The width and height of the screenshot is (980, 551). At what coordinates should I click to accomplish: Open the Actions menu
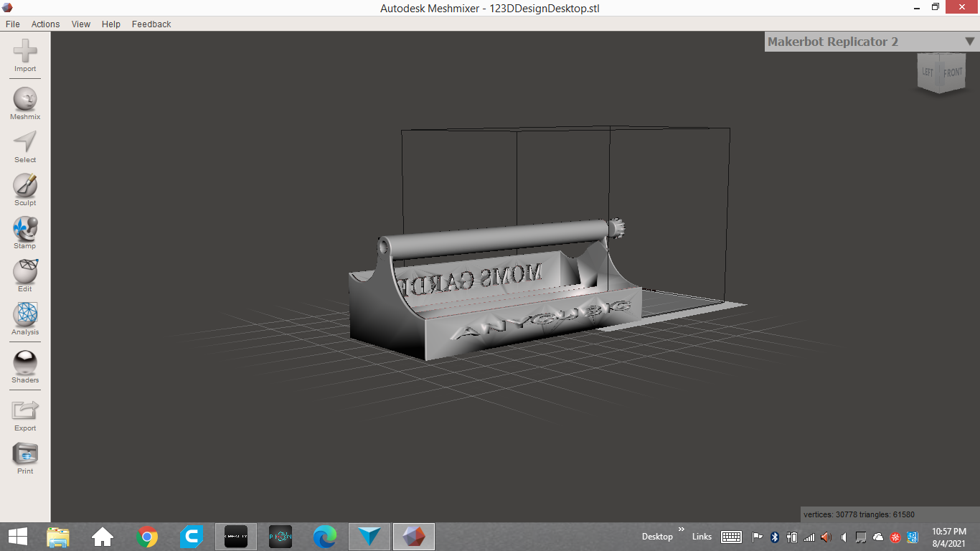(45, 24)
